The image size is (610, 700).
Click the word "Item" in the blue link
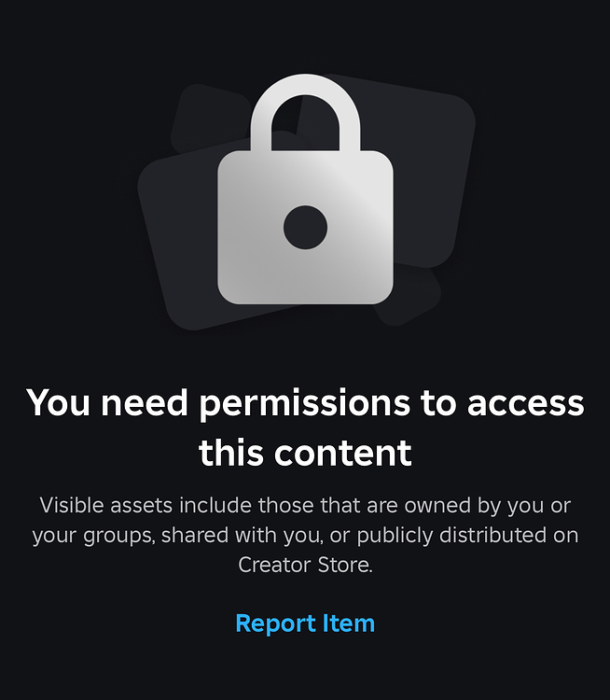pyautogui.click(x=349, y=623)
